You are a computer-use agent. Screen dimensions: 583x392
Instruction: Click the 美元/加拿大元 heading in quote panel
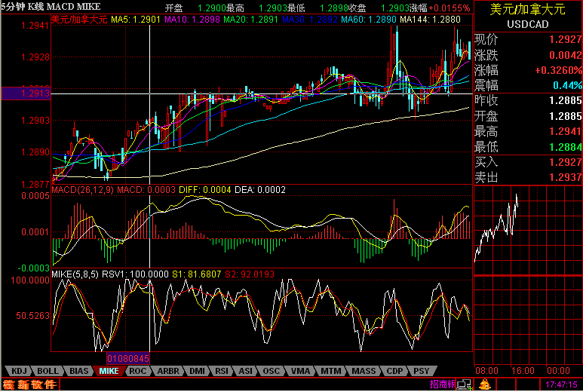(x=528, y=9)
